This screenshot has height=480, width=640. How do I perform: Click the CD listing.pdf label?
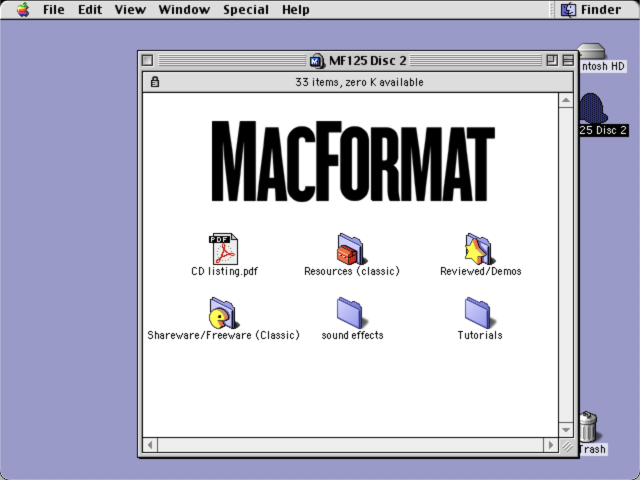pos(224,271)
